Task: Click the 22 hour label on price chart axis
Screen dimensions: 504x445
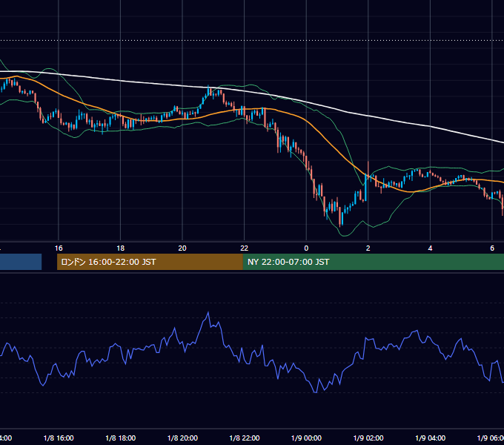Action: pos(245,248)
